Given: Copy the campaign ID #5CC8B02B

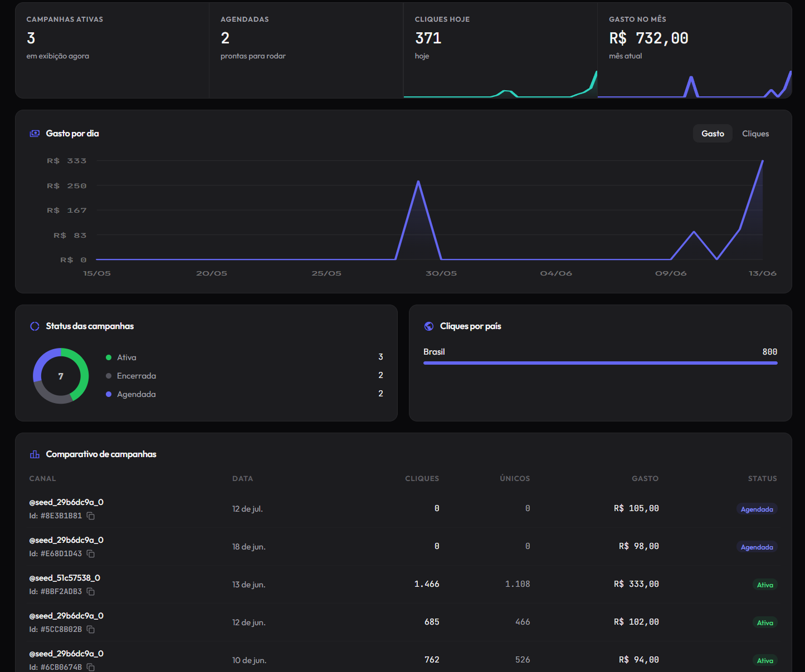Looking at the screenshot, I should (91, 630).
